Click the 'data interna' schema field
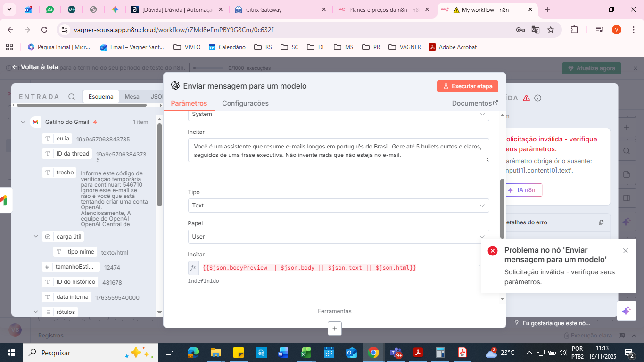The height and width of the screenshot is (362, 644). (x=67, y=297)
